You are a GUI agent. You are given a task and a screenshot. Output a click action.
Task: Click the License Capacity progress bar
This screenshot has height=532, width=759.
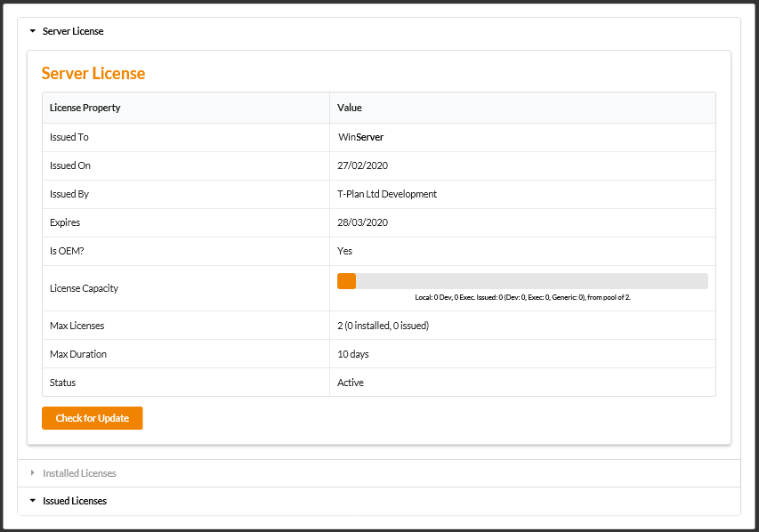click(x=522, y=281)
